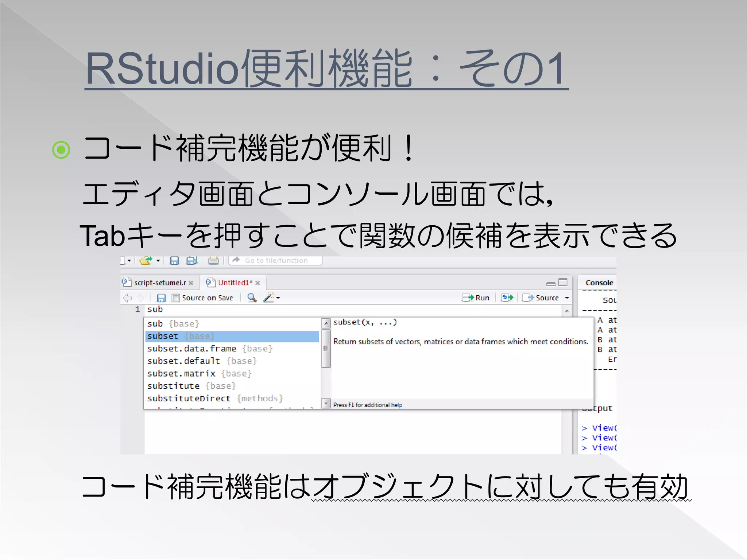Viewport: 747px width, 560px height.
Task: Click the slide title 'RStudio便利機能：その1'
Action: [x=326, y=69]
